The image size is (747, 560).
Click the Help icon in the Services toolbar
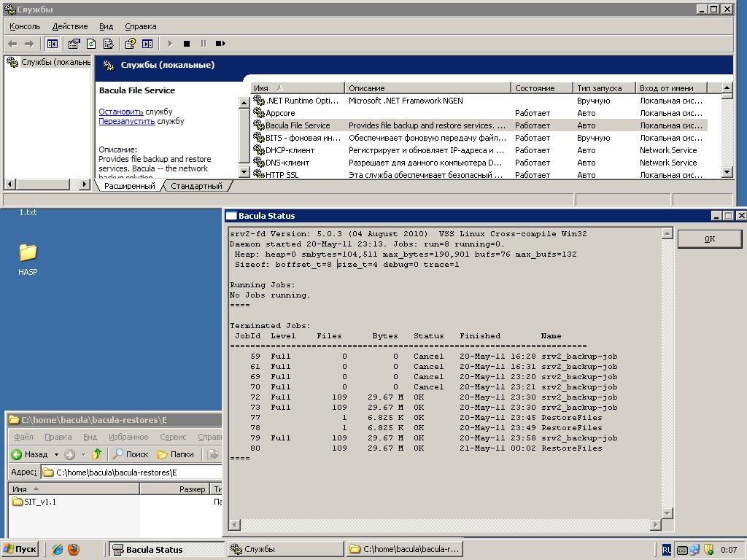point(131,44)
